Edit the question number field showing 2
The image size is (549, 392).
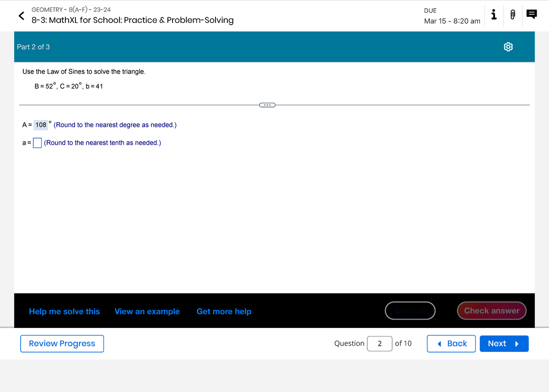point(380,344)
